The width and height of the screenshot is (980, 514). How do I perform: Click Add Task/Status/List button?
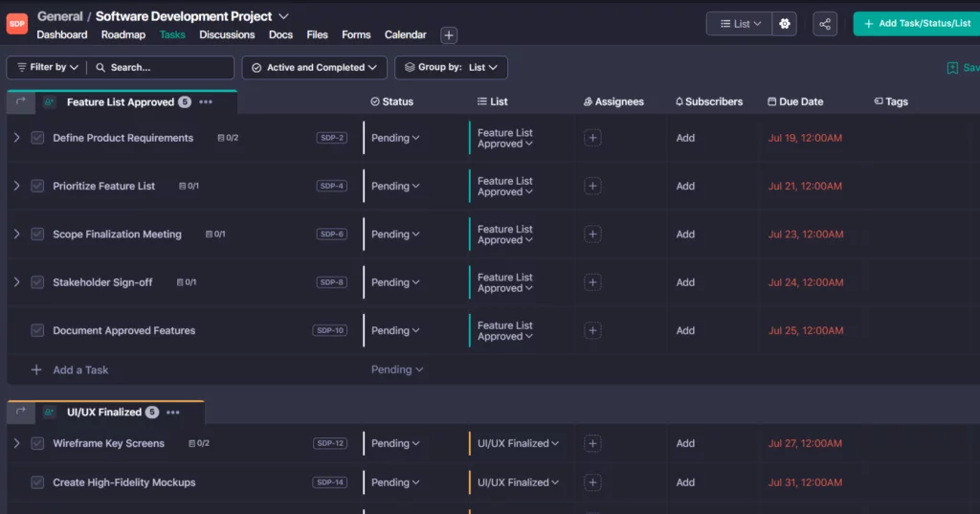(x=917, y=24)
